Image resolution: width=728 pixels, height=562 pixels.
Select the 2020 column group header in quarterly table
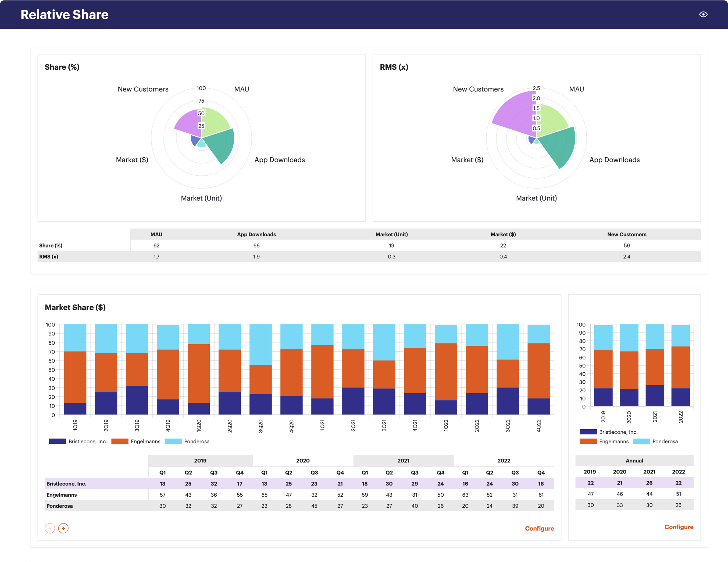coord(303,461)
